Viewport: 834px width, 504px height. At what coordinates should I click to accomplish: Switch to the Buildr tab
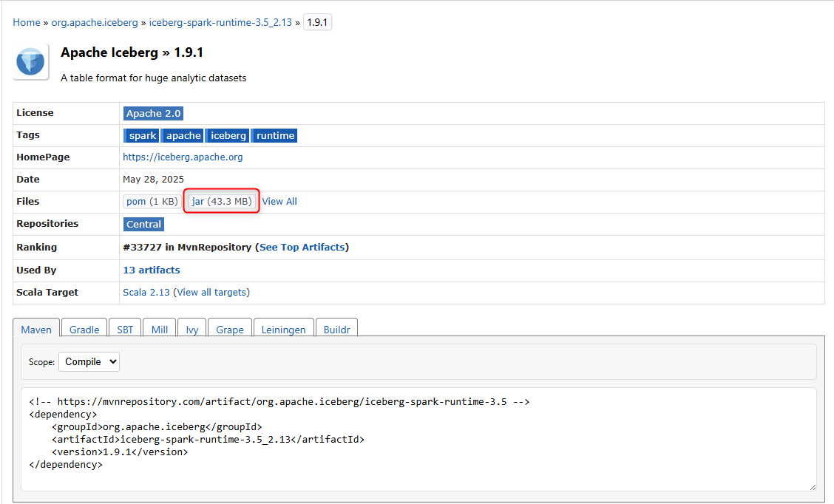pos(336,329)
